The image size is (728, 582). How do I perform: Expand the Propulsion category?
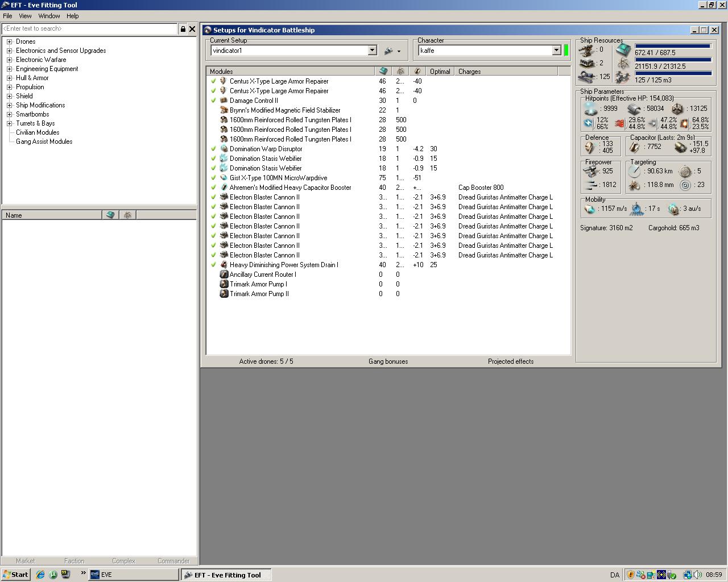pyautogui.click(x=9, y=87)
